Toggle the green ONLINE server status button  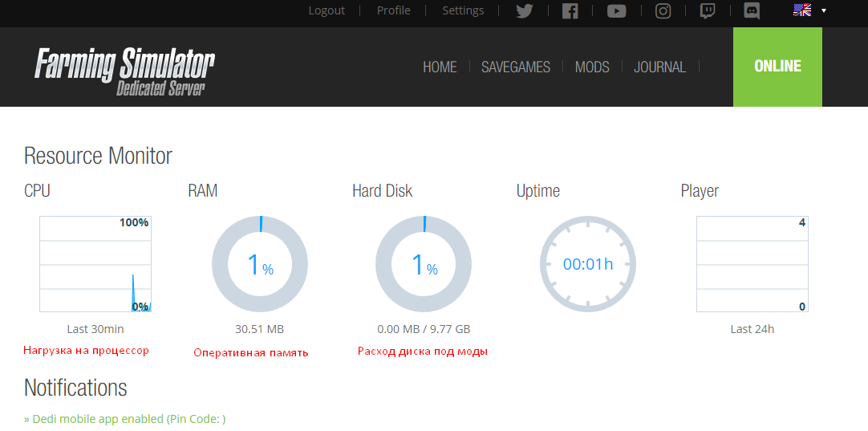pos(777,67)
